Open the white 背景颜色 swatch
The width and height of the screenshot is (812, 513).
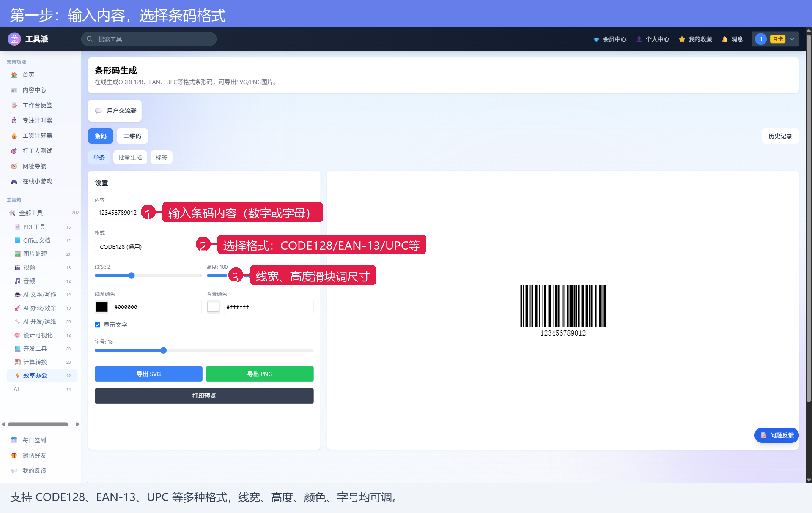214,307
